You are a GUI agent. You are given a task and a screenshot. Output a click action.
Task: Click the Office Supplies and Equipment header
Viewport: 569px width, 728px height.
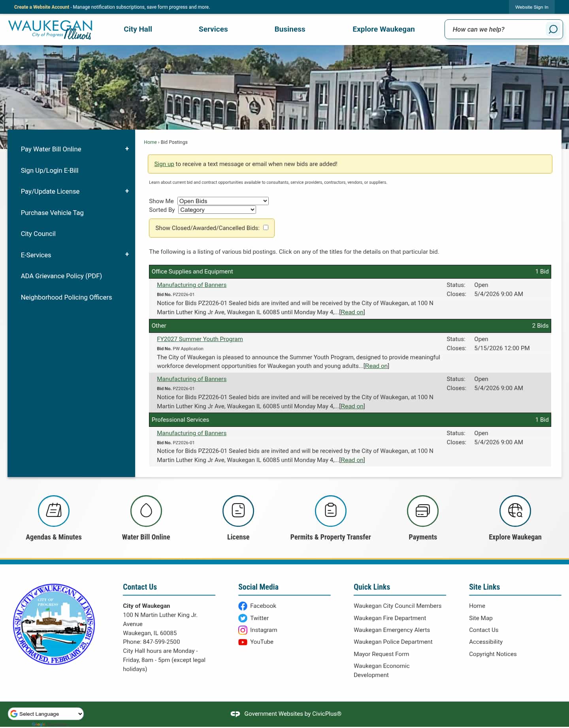pos(350,272)
